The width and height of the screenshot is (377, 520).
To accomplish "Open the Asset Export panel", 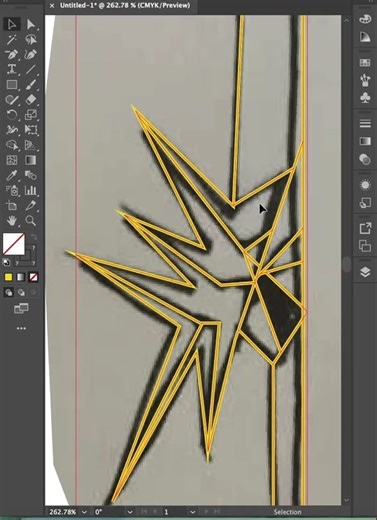I will click(x=365, y=228).
